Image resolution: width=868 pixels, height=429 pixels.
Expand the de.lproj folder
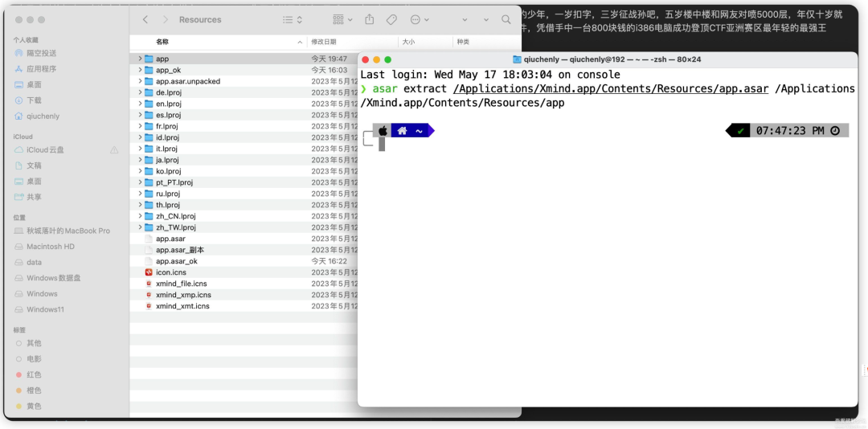[x=140, y=92]
